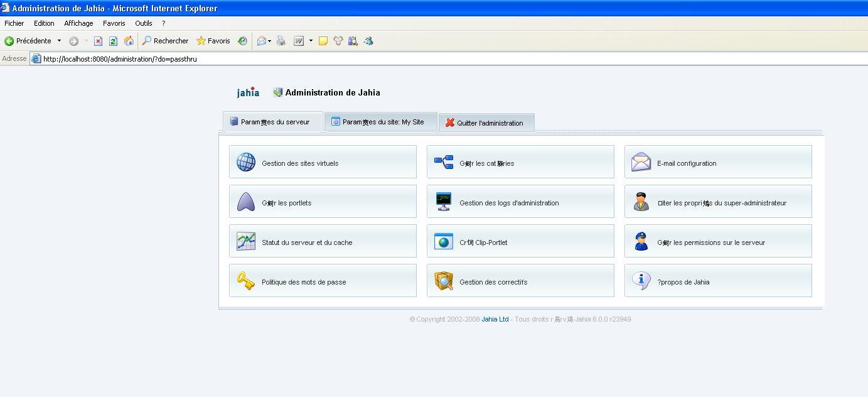Open the ? help menu
This screenshot has height=397, width=868.
[164, 23]
